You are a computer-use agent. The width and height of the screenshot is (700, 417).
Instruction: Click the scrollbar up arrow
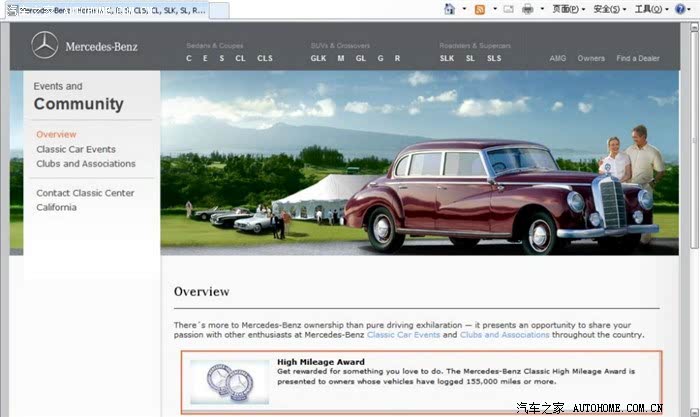point(694,27)
